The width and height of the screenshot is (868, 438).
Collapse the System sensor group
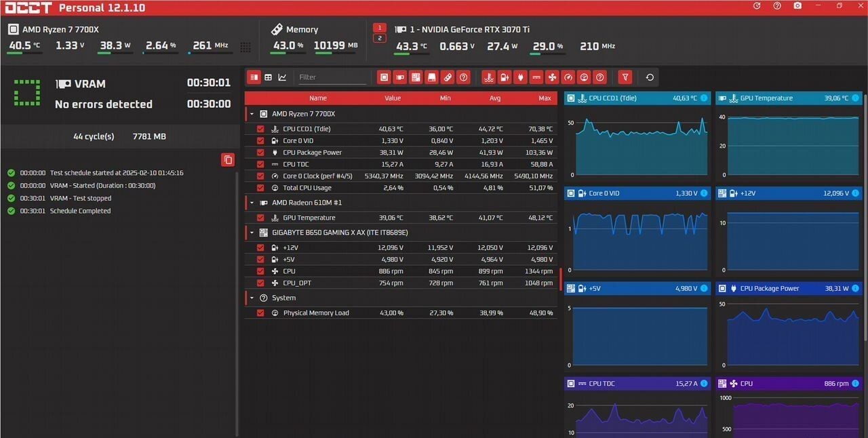252,298
